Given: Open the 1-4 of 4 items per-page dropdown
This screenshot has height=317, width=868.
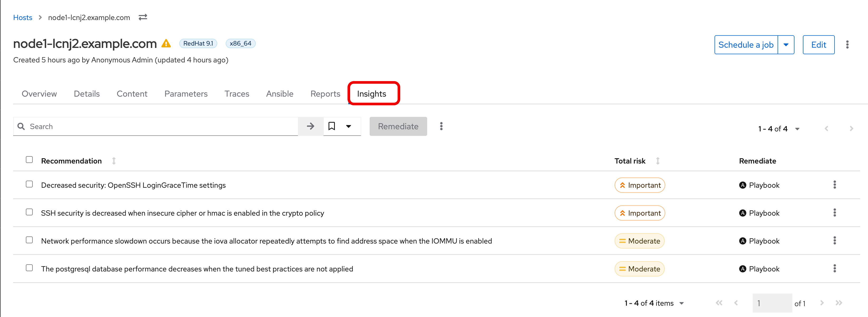Looking at the screenshot, I should point(682,303).
